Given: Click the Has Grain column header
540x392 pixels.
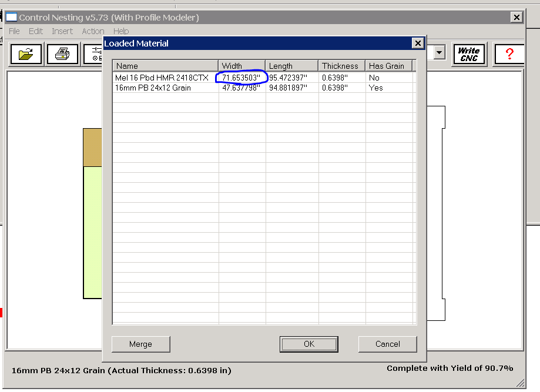Looking at the screenshot, I should click(388, 66).
